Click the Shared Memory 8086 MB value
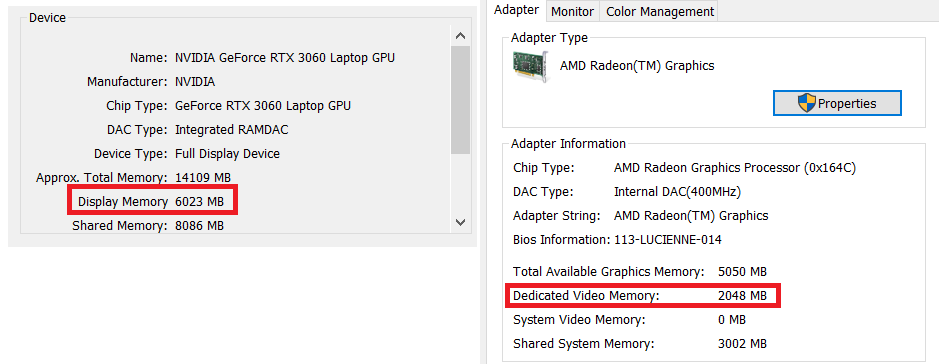939x364 pixels. 199,226
